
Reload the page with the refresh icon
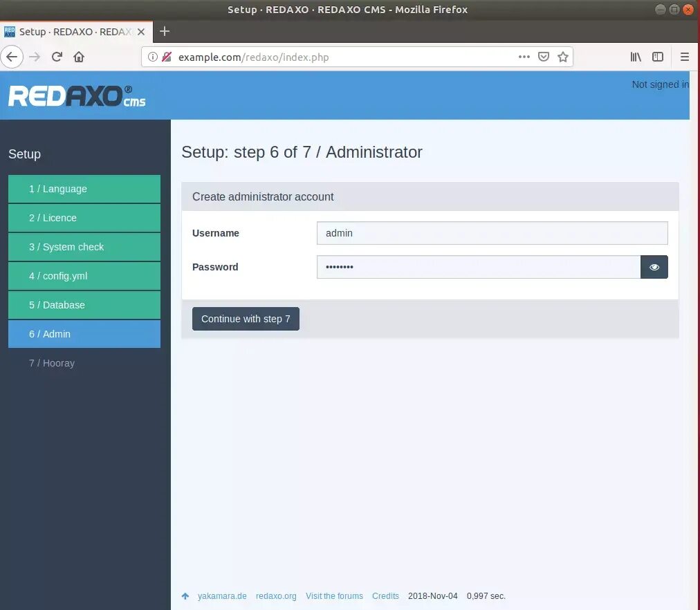click(57, 57)
